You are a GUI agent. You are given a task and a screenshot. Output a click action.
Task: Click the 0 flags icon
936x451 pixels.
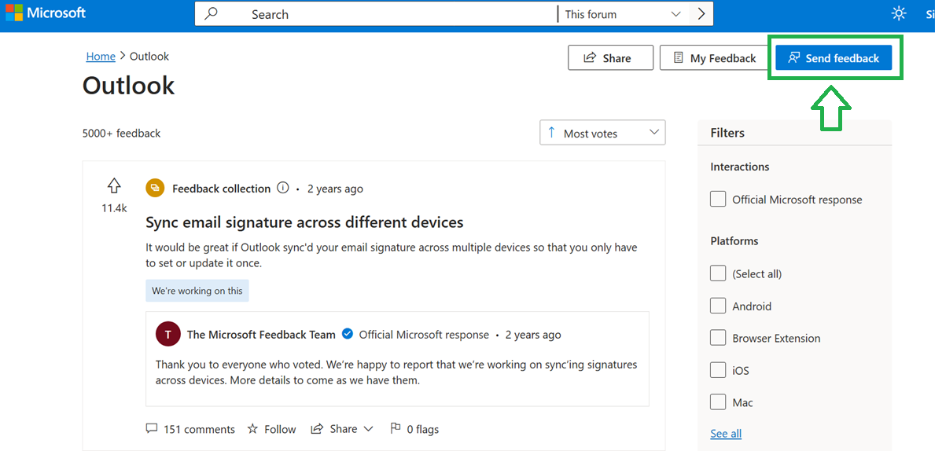[x=395, y=429]
